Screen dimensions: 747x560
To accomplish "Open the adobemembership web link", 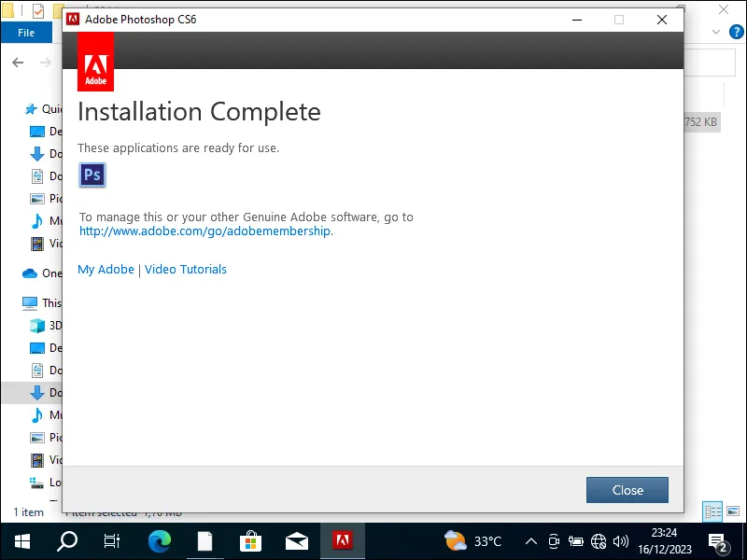I will click(x=204, y=231).
